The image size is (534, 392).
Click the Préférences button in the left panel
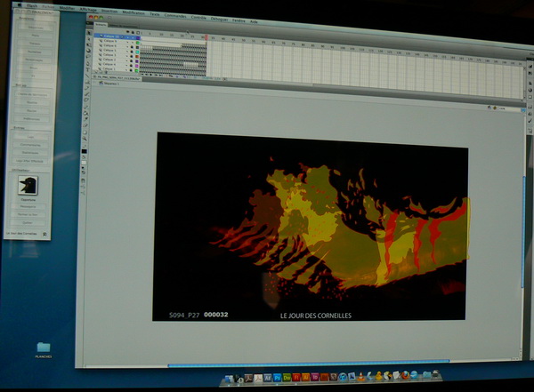31,119
